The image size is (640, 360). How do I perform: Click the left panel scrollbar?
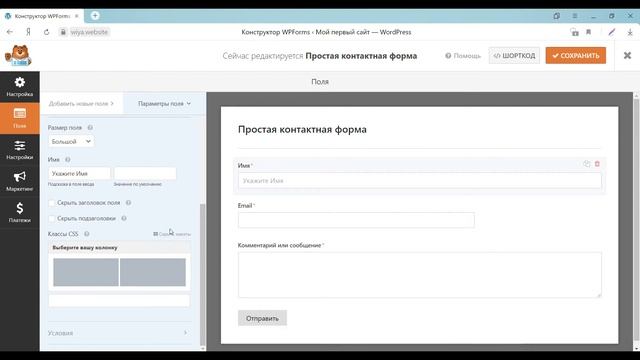[202, 275]
